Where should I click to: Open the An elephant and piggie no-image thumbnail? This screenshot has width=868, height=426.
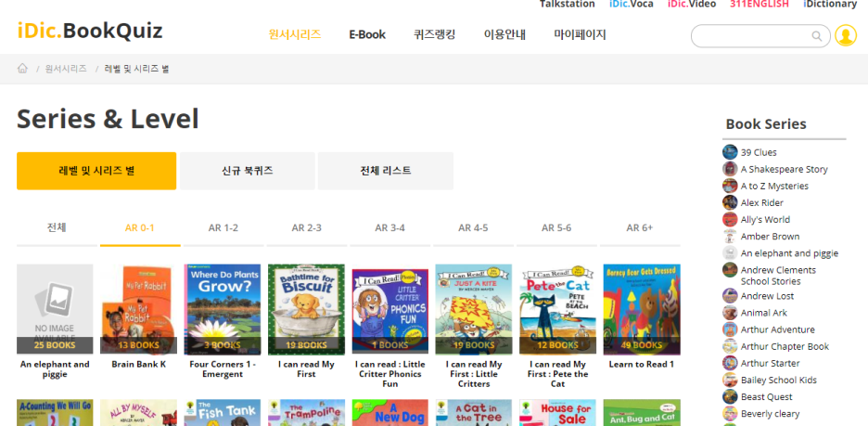tap(55, 309)
